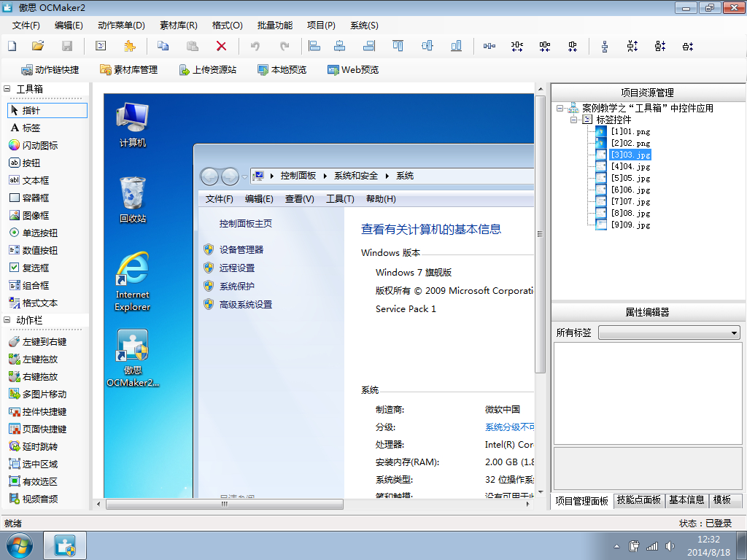Screen dimensions: 747x560
Task: Open the 动作菜单(D) menu
Action: pyautogui.click(x=122, y=26)
